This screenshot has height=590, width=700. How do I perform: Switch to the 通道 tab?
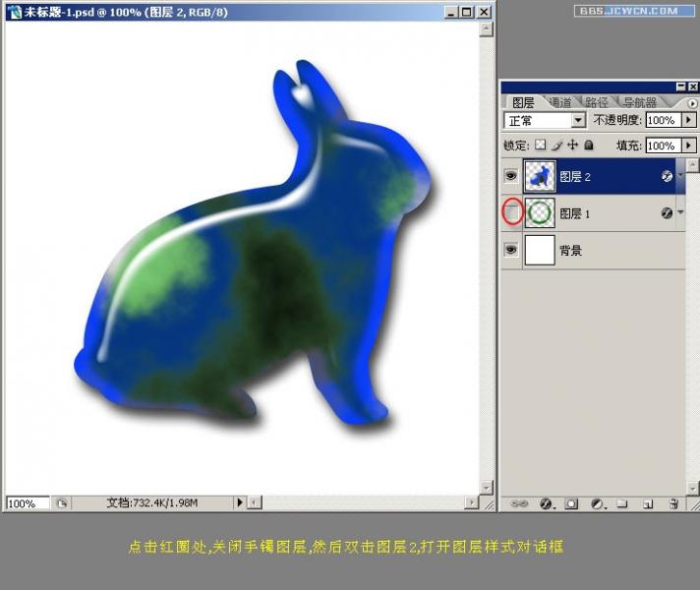click(x=560, y=102)
